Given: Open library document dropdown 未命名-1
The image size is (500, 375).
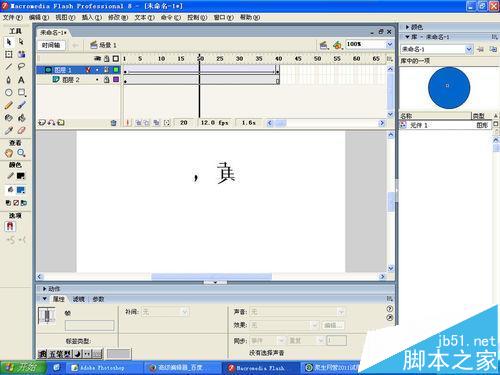Looking at the screenshot, I should 469,49.
